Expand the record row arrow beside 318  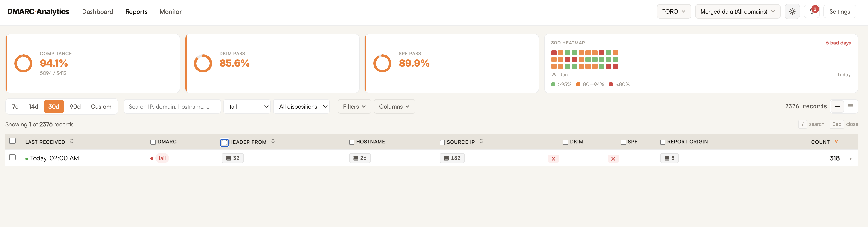[x=850, y=159]
